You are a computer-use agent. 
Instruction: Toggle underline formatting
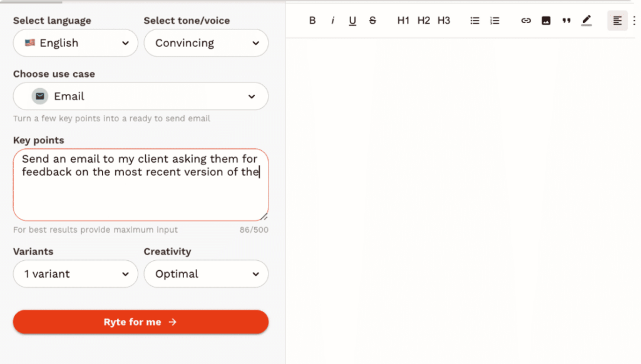(x=352, y=20)
